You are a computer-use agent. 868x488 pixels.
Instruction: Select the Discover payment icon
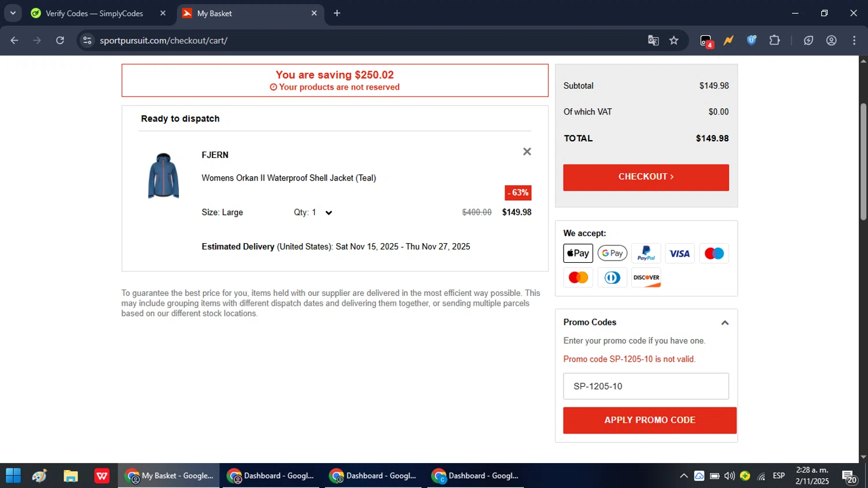coord(646,278)
